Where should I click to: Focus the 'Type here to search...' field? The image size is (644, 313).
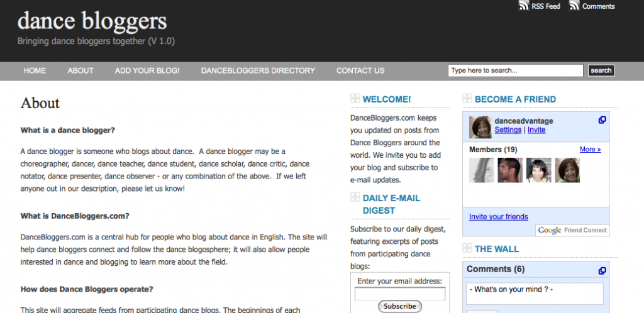point(516,70)
